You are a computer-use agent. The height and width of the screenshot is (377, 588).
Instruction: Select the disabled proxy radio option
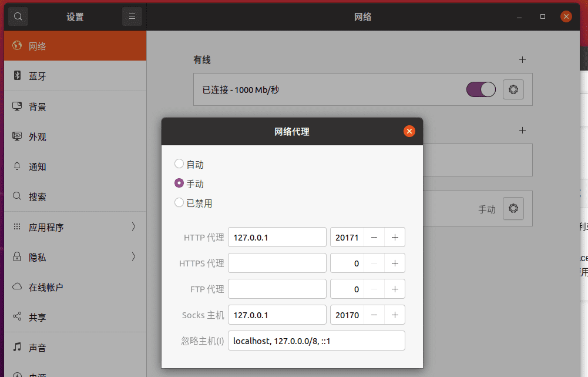[179, 203]
